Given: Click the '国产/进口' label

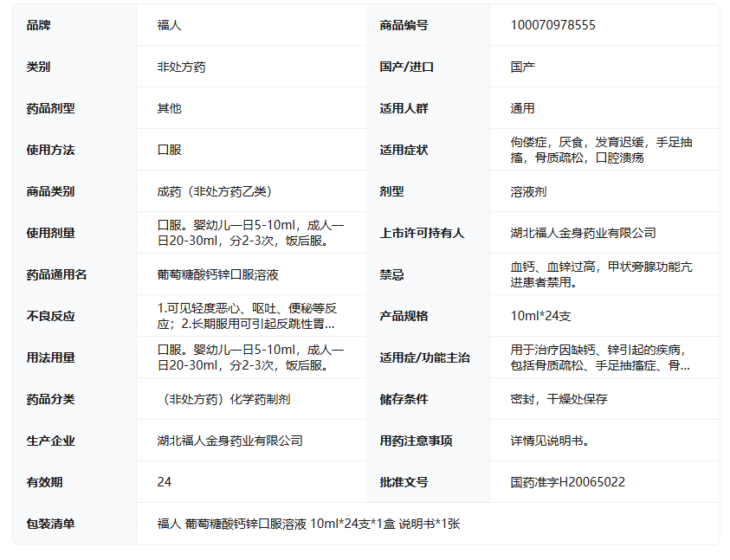Looking at the screenshot, I should [x=406, y=67].
